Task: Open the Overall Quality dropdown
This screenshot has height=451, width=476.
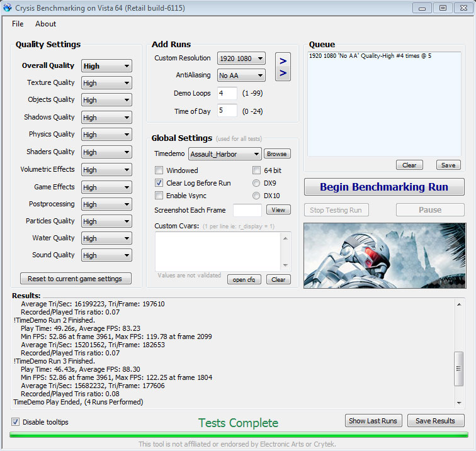Action: (x=106, y=66)
